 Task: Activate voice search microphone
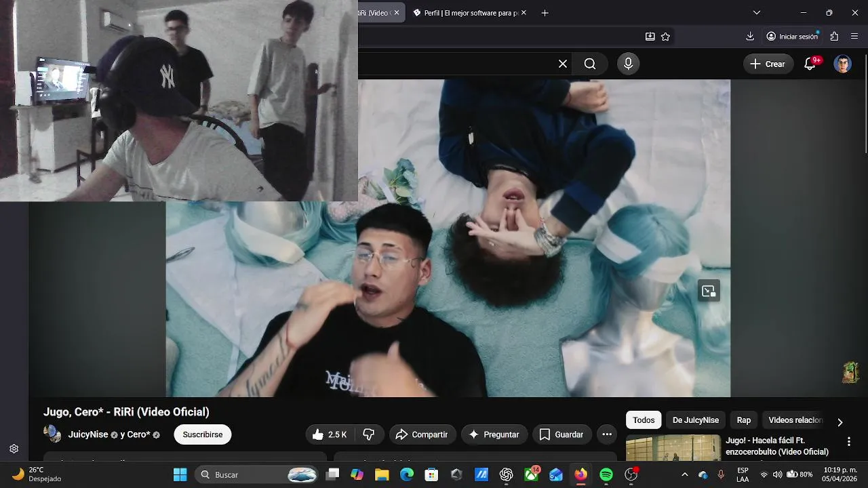tap(628, 64)
